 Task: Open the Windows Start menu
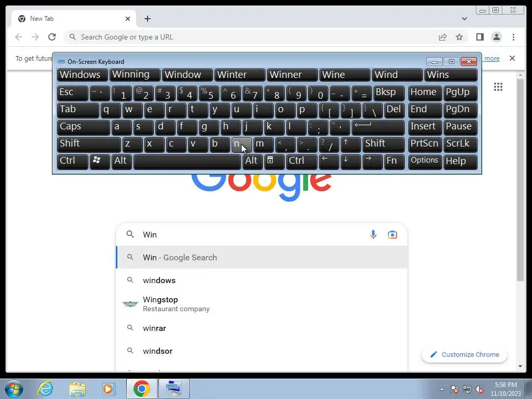click(14, 389)
